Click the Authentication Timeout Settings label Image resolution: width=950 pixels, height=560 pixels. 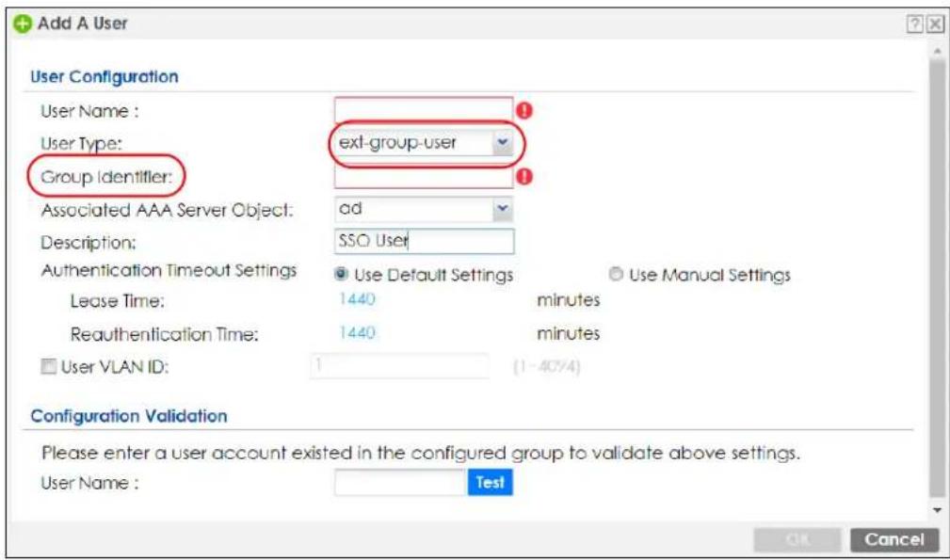coord(169,271)
